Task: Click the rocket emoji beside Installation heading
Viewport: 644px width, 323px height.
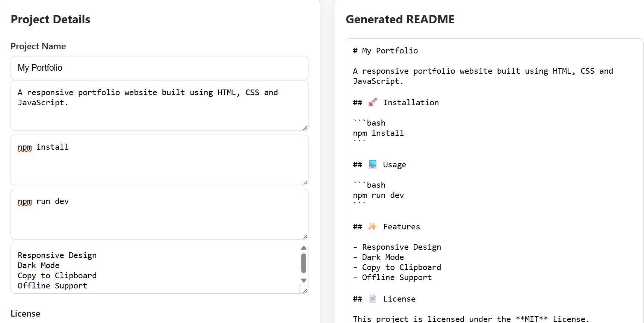Action: [372, 102]
